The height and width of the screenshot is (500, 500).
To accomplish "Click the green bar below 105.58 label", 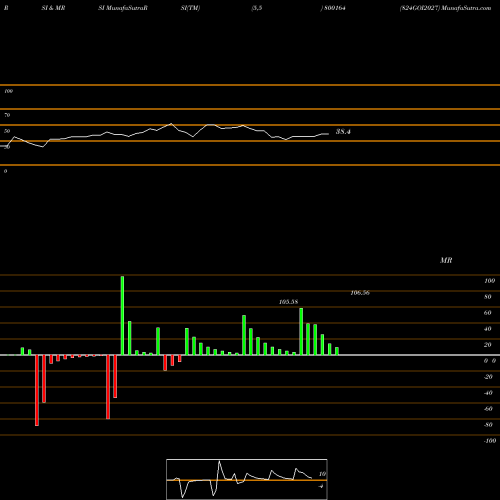I will [301, 331].
